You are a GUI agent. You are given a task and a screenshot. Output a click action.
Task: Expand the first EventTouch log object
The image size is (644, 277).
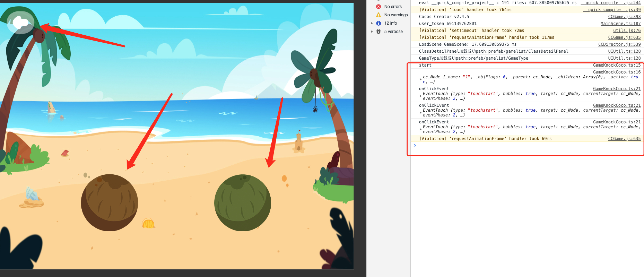(420, 96)
